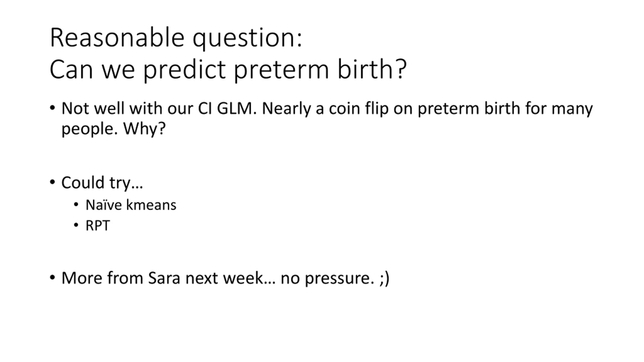This screenshot has height=362, width=644.
Task: Click the bullet dot before 'More from Sara'
Action: coord(52,278)
